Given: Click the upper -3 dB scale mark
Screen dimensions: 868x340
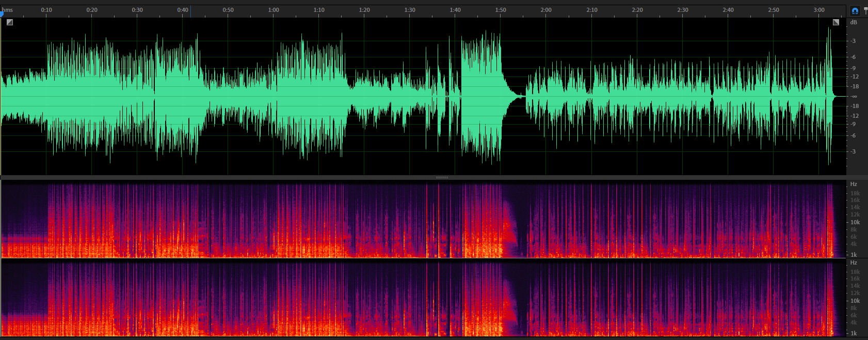Looking at the screenshot, I should click(x=854, y=41).
